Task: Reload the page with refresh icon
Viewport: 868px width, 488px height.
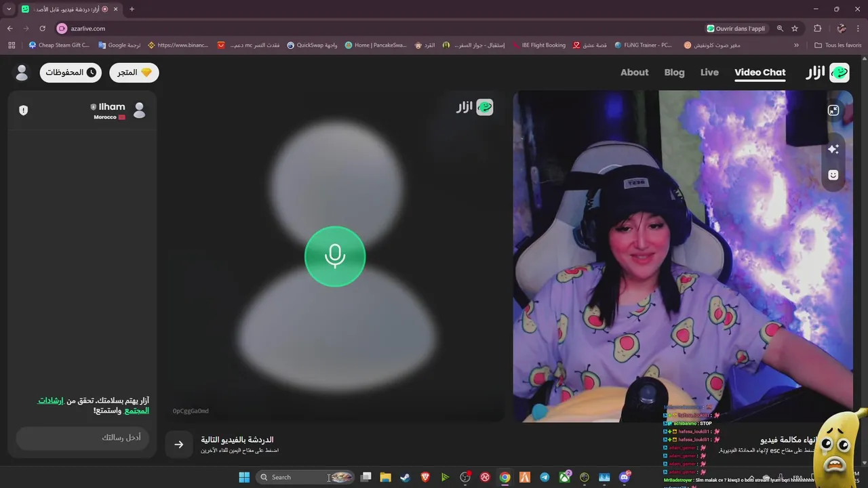Action: tap(42, 28)
